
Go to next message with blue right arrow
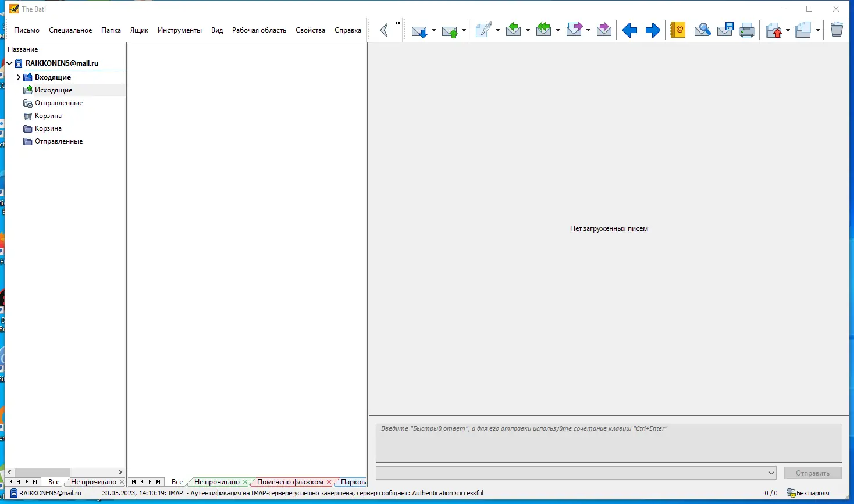click(653, 30)
